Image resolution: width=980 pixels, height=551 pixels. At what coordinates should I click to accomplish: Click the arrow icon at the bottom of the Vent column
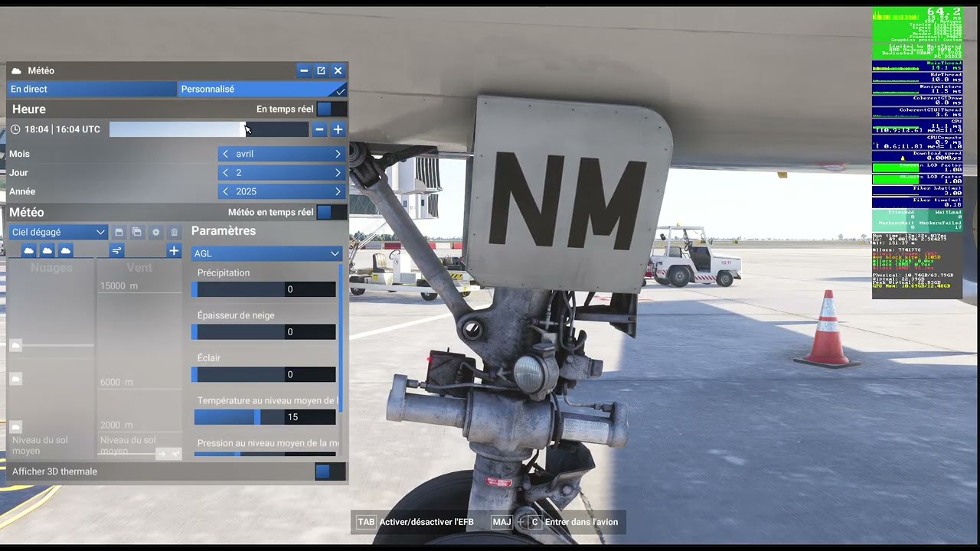coord(162,454)
